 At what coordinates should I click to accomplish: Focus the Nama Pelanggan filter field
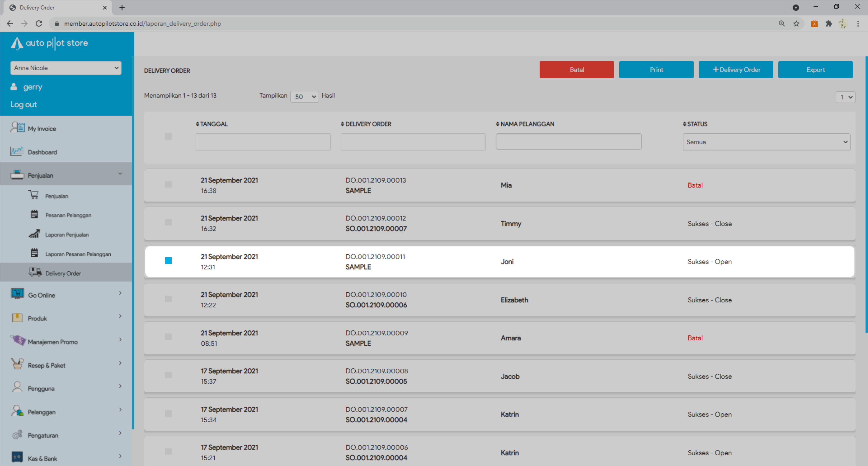tap(568, 142)
